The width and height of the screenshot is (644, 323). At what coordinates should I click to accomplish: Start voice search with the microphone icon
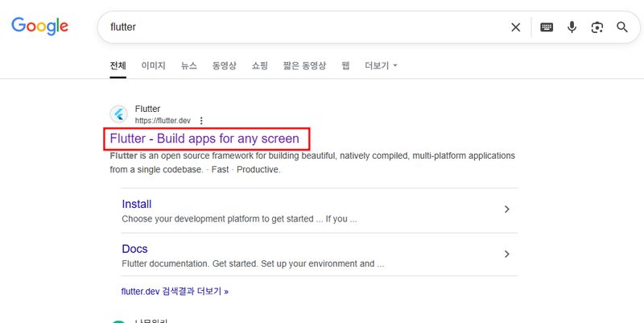(x=572, y=27)
